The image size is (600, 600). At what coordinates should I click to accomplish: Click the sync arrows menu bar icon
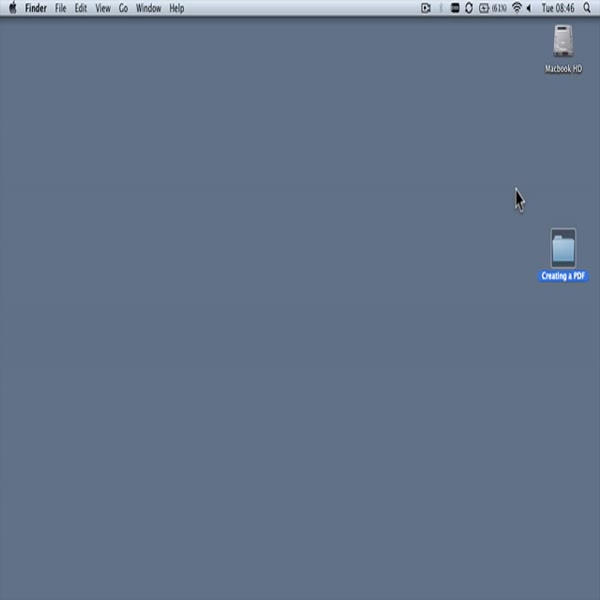click(469, 8)
